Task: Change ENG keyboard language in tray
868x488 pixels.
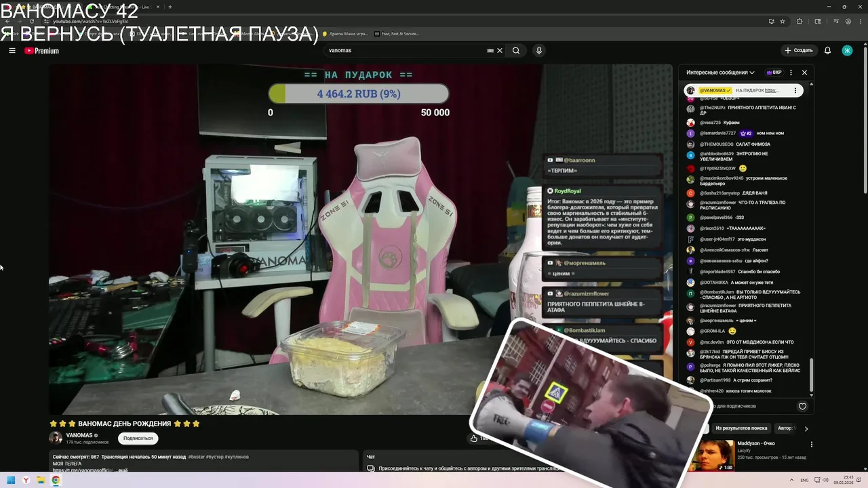Action: coord(804,480)
